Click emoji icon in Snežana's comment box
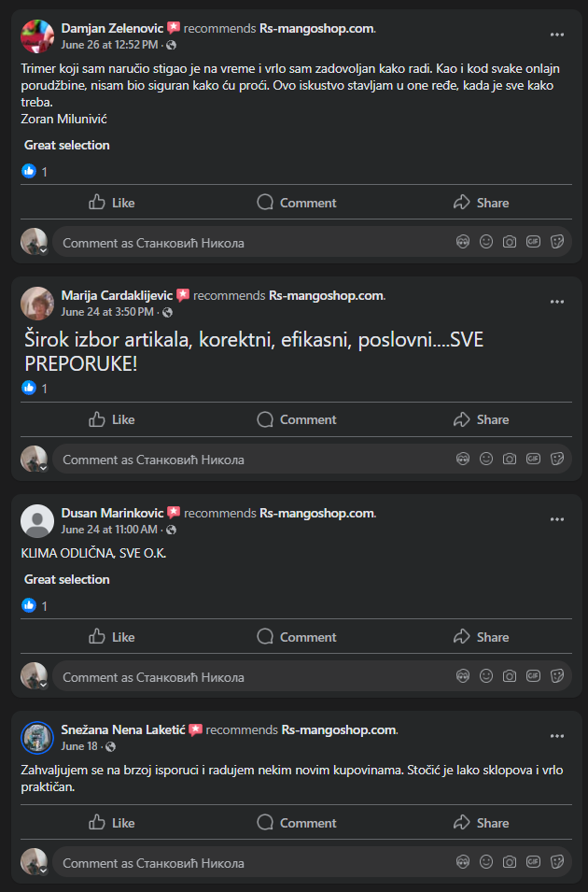The height and width of the screenshot is (892, 588). (x=486, y=862)
